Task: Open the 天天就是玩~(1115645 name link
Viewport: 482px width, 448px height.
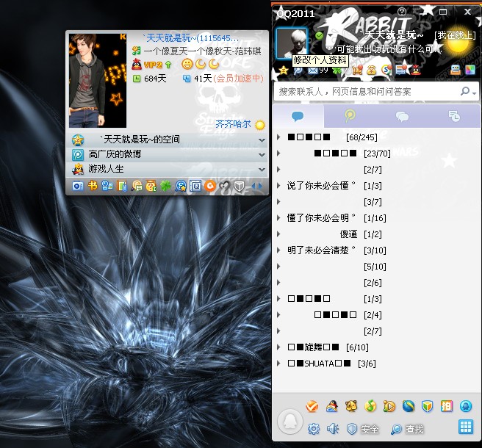Action: click(190, 38)
